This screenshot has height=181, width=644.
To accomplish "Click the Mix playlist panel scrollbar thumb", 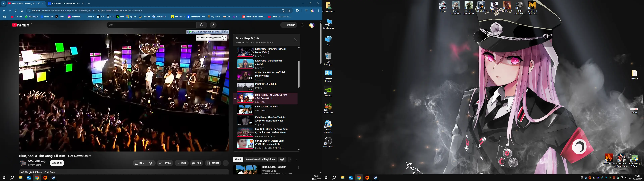I will click(299, 74).
